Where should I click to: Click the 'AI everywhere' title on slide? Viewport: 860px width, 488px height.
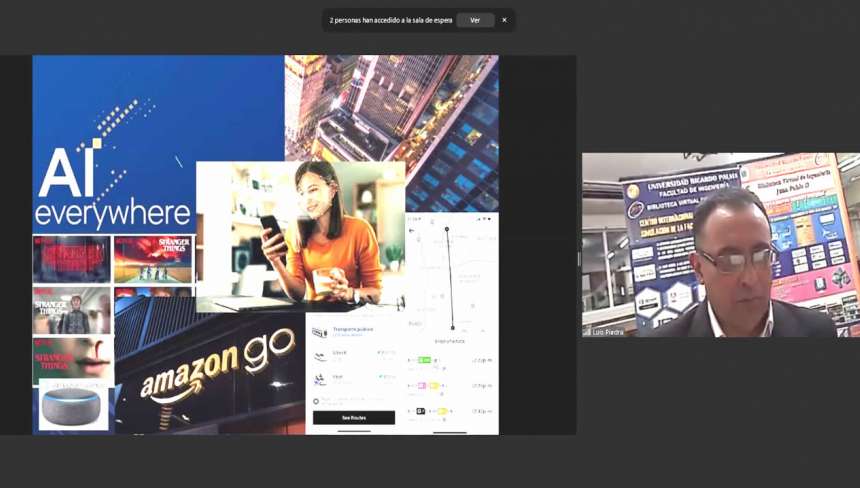click(x=112, y=189)
